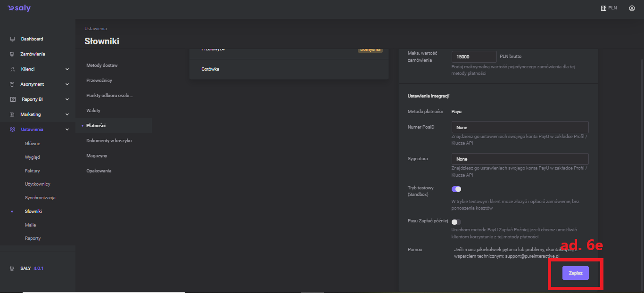Click the Ustawienia gear icon

point(12,130)
